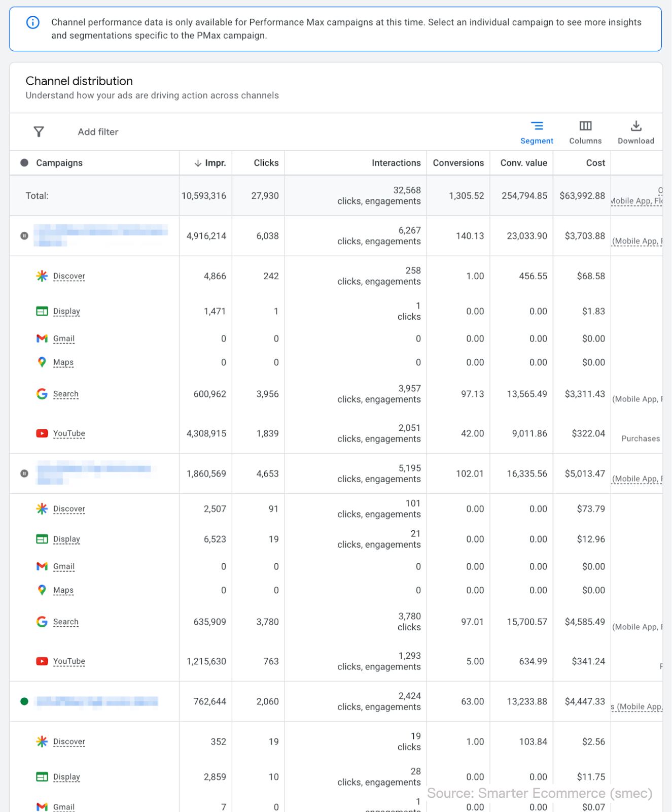
Task: Open the Columns selector
Action: pos(585,132)
